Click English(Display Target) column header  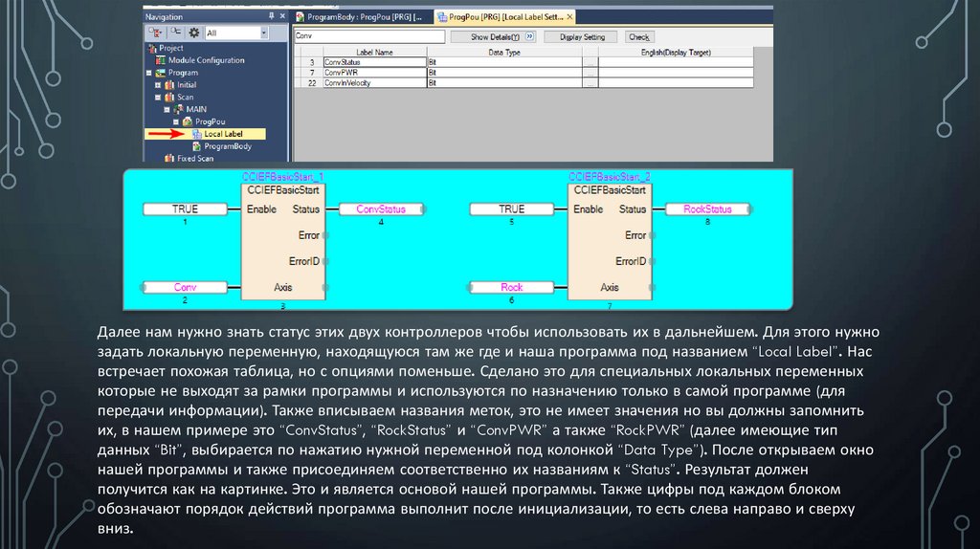tap(676, 53)
